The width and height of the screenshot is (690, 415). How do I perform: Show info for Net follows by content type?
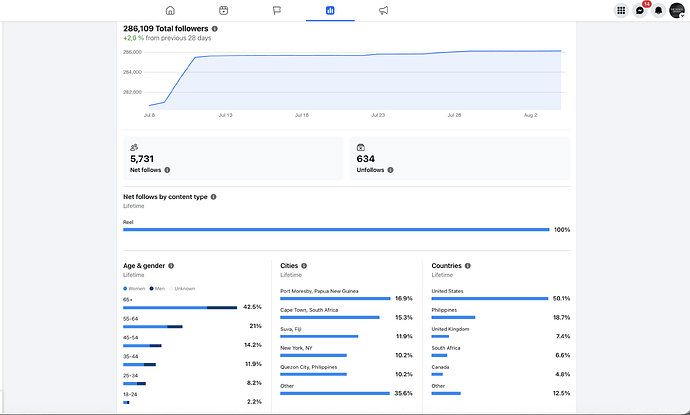coord(213,197)
